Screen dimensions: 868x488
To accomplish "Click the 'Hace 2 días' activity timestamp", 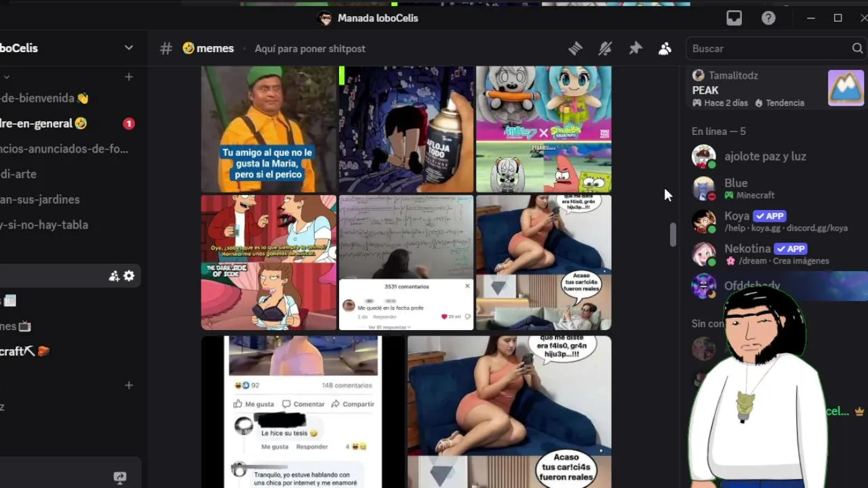I will pyautogui.click(x=720, y=103).
